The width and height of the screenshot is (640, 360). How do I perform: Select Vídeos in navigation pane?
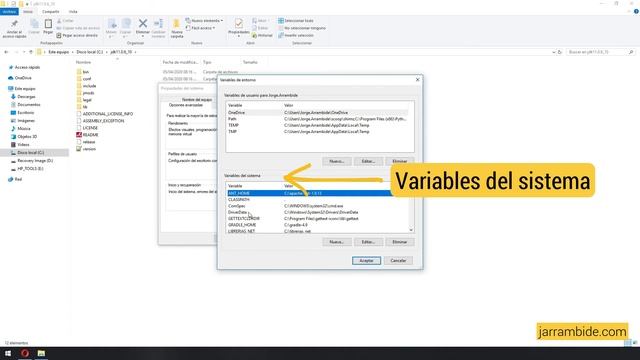23,144
